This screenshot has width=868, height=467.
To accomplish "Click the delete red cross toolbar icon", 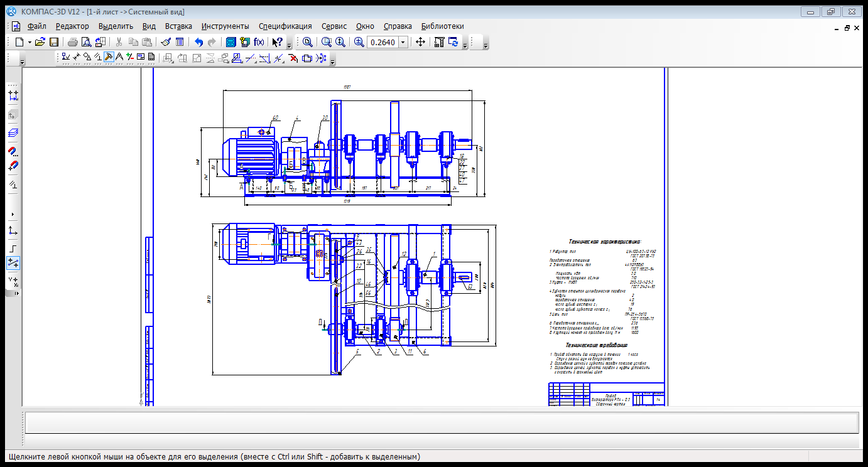I will pyautogui.click(x=293, y=58).
